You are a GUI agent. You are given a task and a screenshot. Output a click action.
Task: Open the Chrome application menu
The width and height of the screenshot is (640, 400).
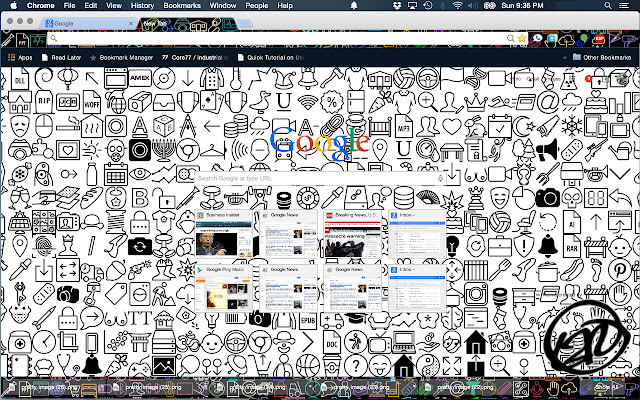click(40, 5)
